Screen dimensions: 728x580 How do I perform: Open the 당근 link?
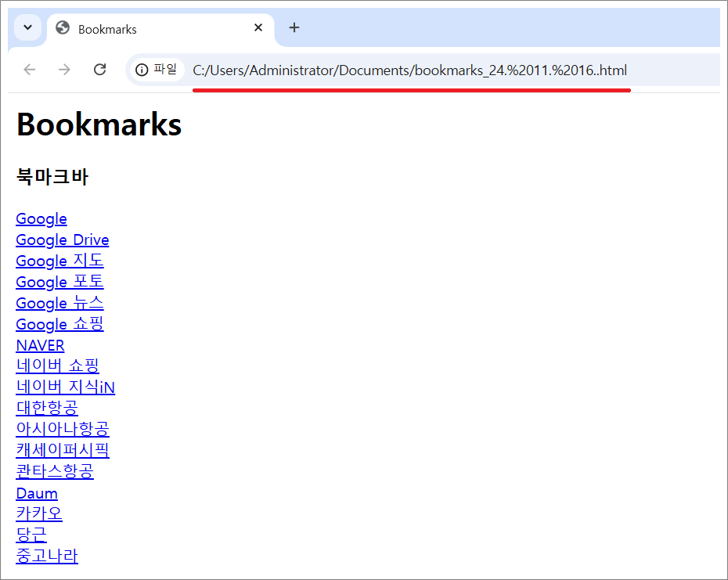(31, 535)
